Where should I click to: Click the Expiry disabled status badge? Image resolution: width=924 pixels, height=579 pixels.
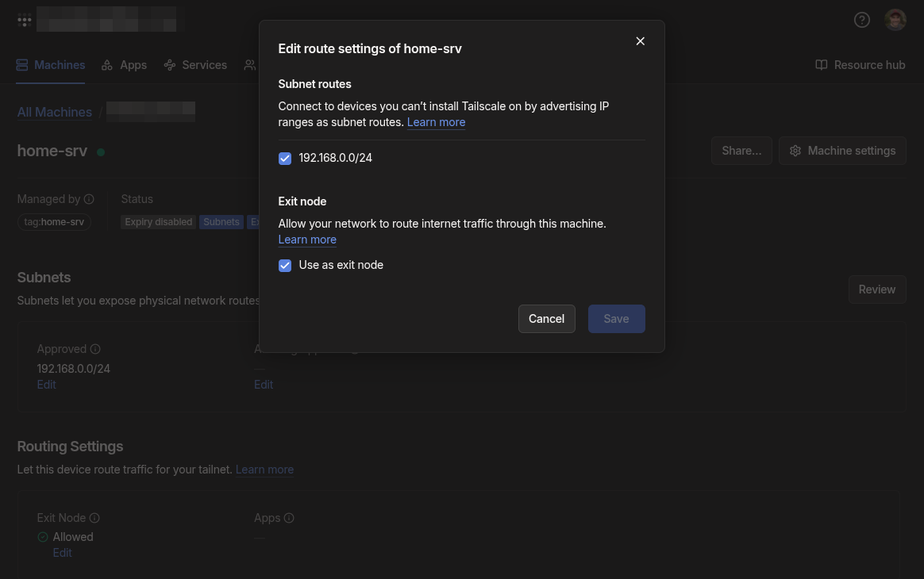[159, 222]
